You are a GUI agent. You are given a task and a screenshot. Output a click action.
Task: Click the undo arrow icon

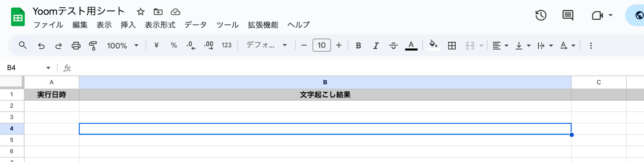click(41, 46)
